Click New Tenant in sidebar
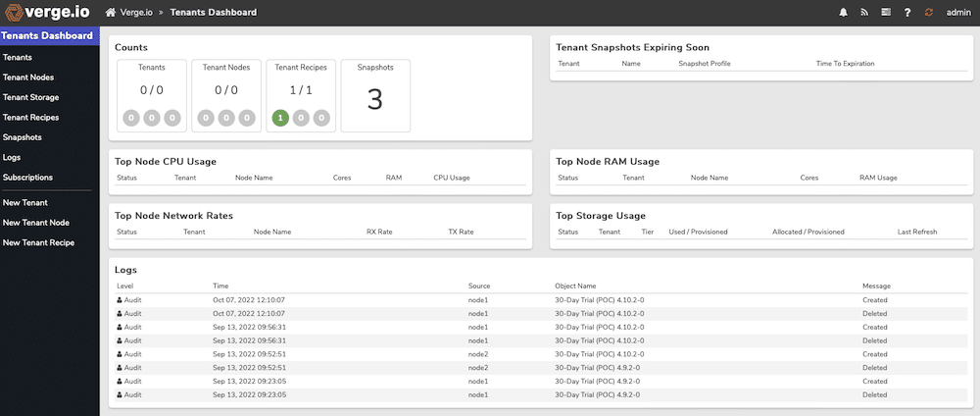 (25, 203)
